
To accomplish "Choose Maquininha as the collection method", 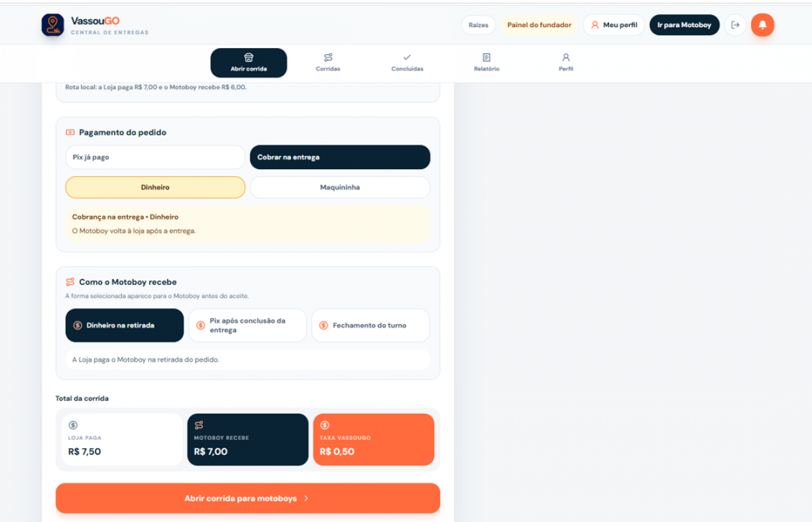I will click(x=340, y=188).
